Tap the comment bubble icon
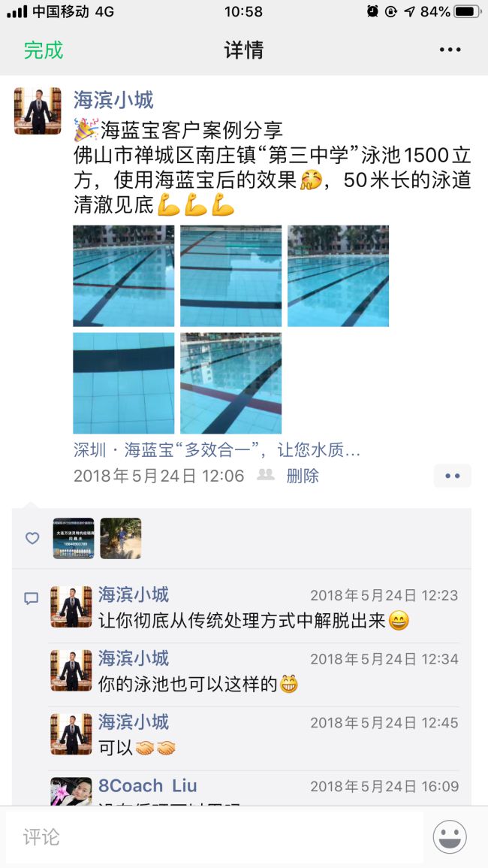488x868 pixels. coord(32,598)
